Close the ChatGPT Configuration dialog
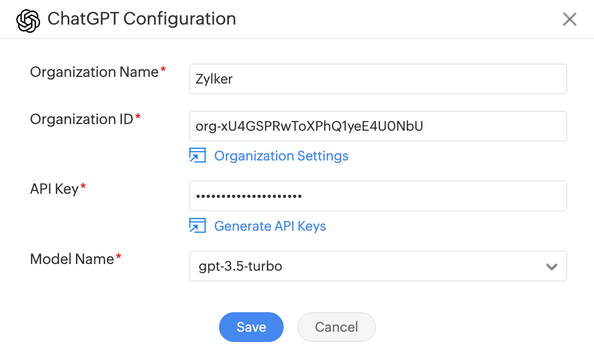The height and width of the screenshot is (364, 594). click(569, 19)
